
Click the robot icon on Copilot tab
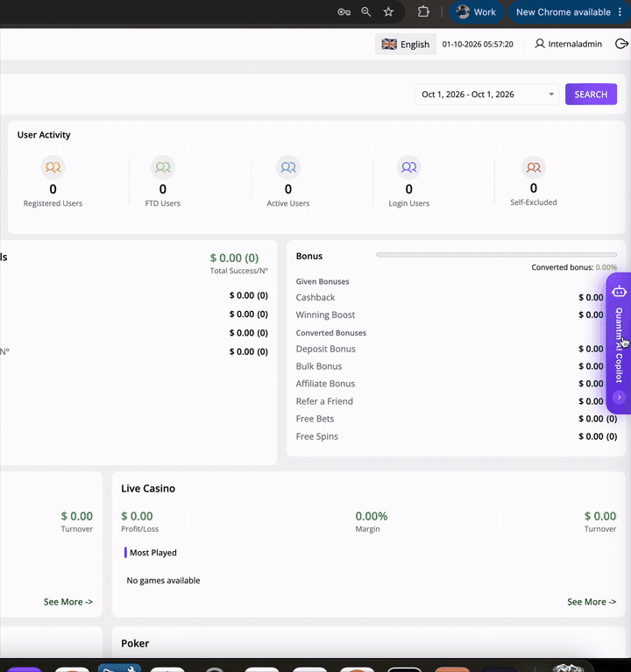619,292
